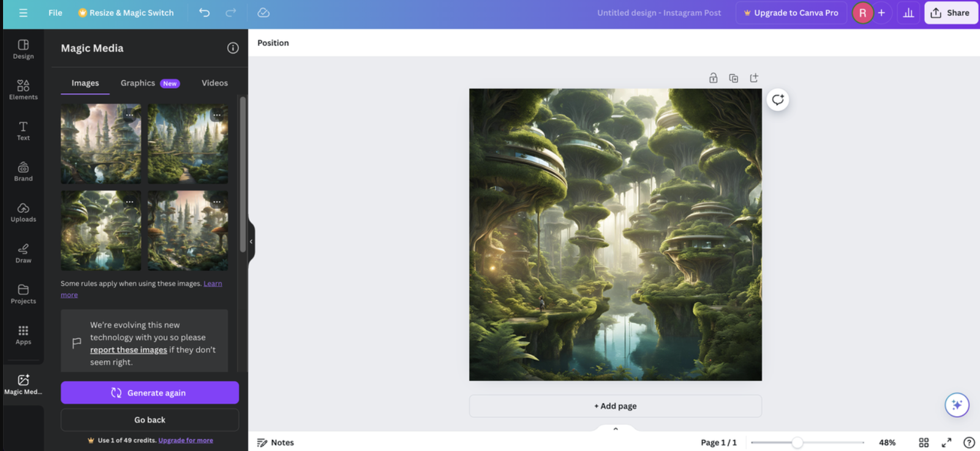Open the Learn more link
Viewport: 980px width, 451px height.
(x=213, y=284)
